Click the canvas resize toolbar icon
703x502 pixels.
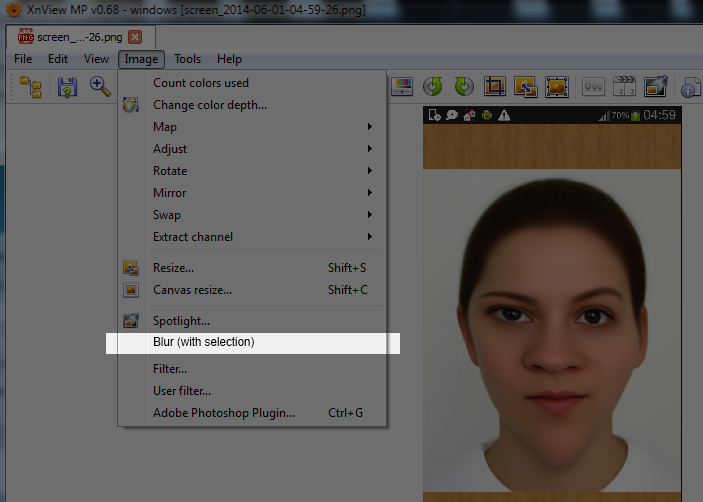tap(557, 87)
